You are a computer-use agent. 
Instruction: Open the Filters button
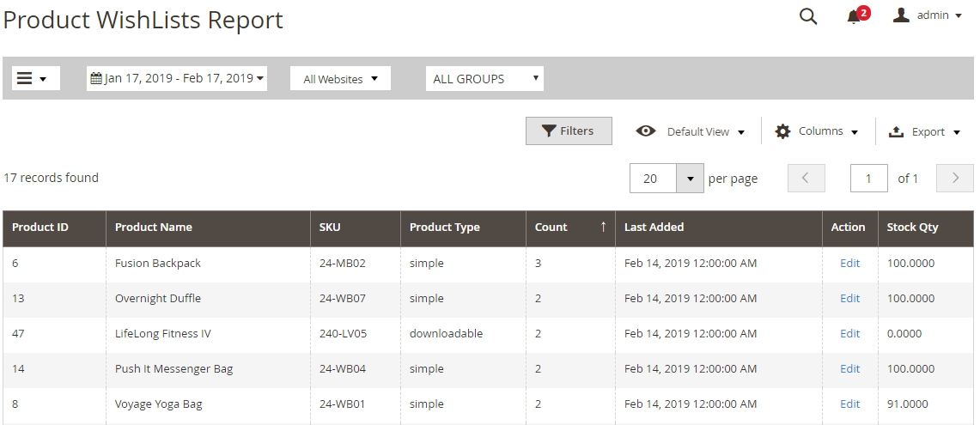coord(569,131)
